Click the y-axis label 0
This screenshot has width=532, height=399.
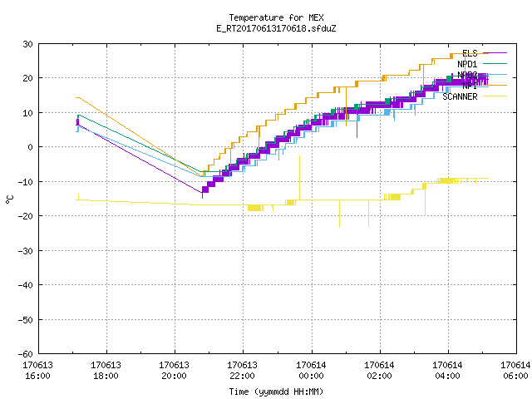tap(31, 147)
